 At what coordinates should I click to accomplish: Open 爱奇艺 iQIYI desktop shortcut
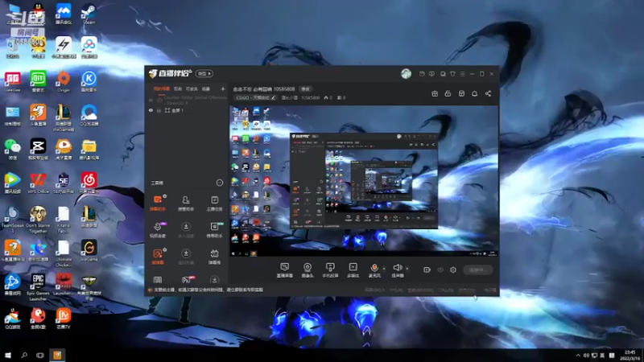point(38,81)
